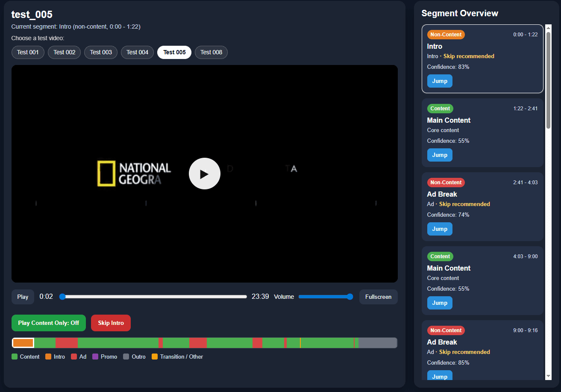Select the active Test 005 chip
The image size is (561, 392).
click(x=174, y=52)
